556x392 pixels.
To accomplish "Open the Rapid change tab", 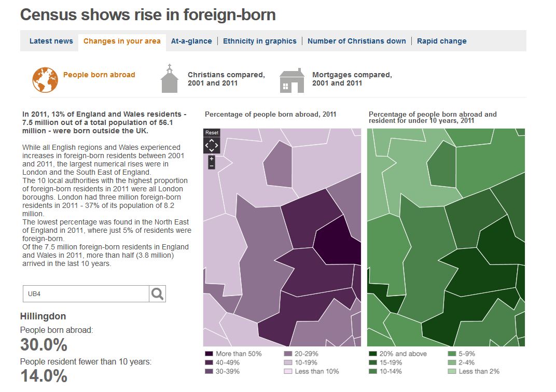I will click(441, 41).
